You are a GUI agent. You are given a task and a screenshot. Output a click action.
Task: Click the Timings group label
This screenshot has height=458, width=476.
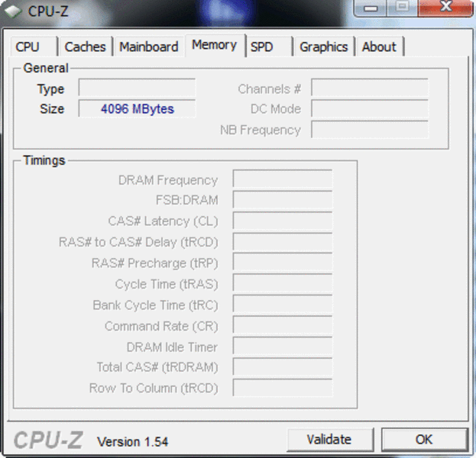pyautogui.click(x=44, y=160)
